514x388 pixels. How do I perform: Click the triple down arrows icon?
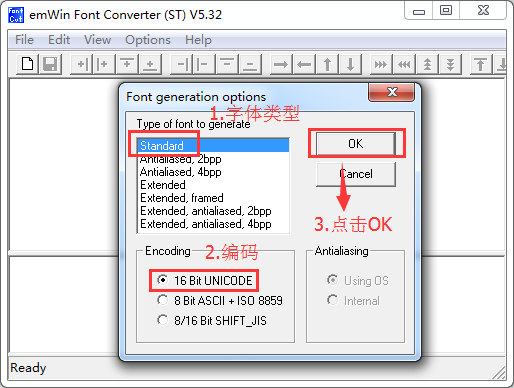click(450, 64)
